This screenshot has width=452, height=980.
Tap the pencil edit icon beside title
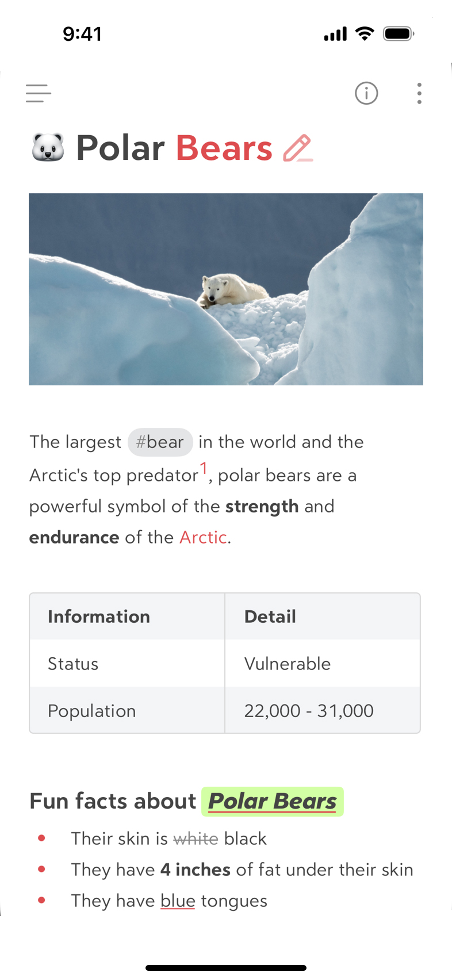pos(298,148)
